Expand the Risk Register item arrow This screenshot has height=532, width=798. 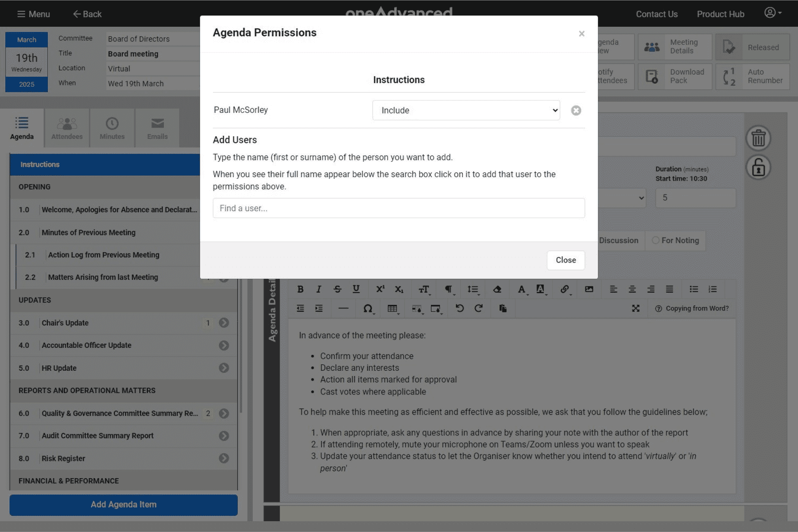click(223, 458)
